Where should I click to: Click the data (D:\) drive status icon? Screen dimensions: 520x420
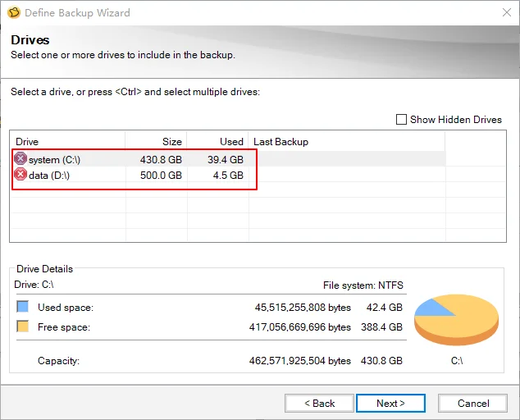(21, 174)
